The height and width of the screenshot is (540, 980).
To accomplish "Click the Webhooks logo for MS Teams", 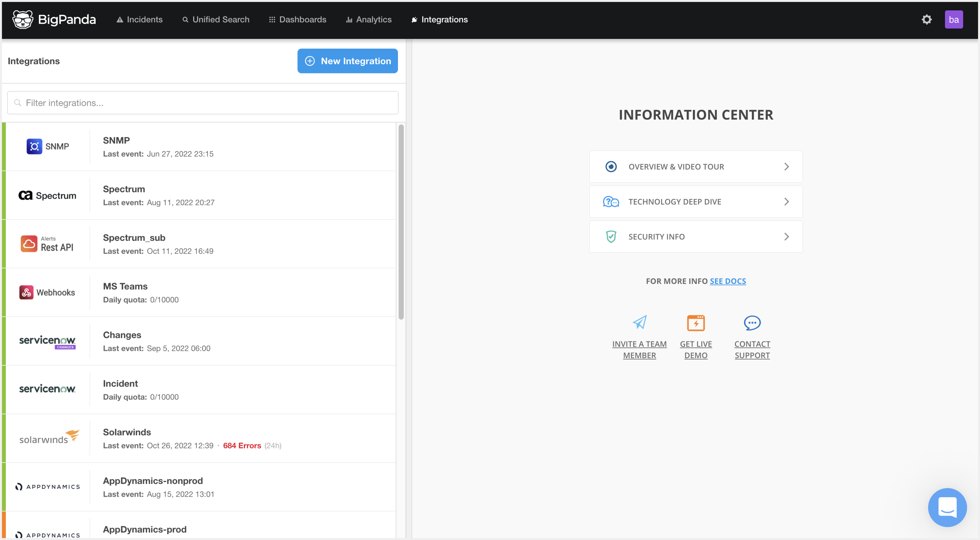I will click(48, 292).
